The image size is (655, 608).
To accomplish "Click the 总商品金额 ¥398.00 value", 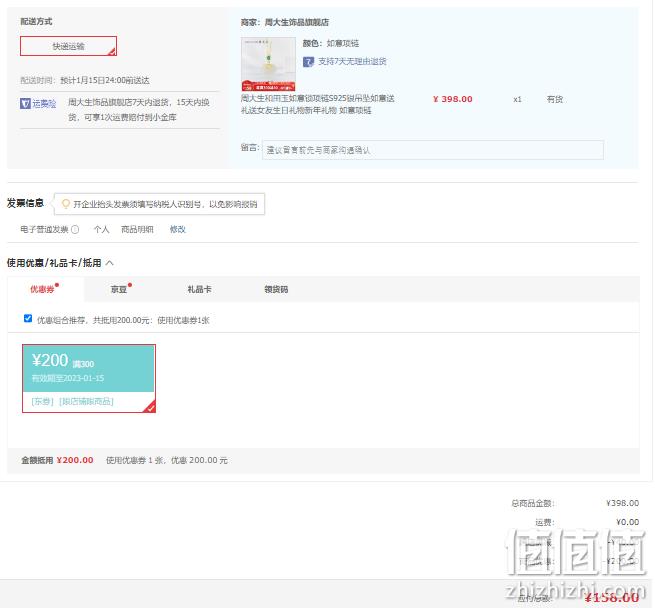I will [622, 503].
